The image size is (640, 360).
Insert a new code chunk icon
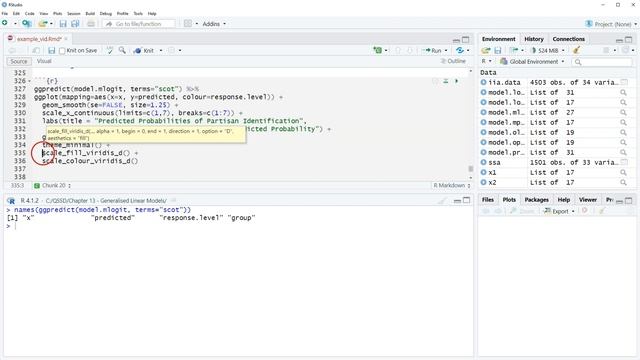click(x=378, y=50)
